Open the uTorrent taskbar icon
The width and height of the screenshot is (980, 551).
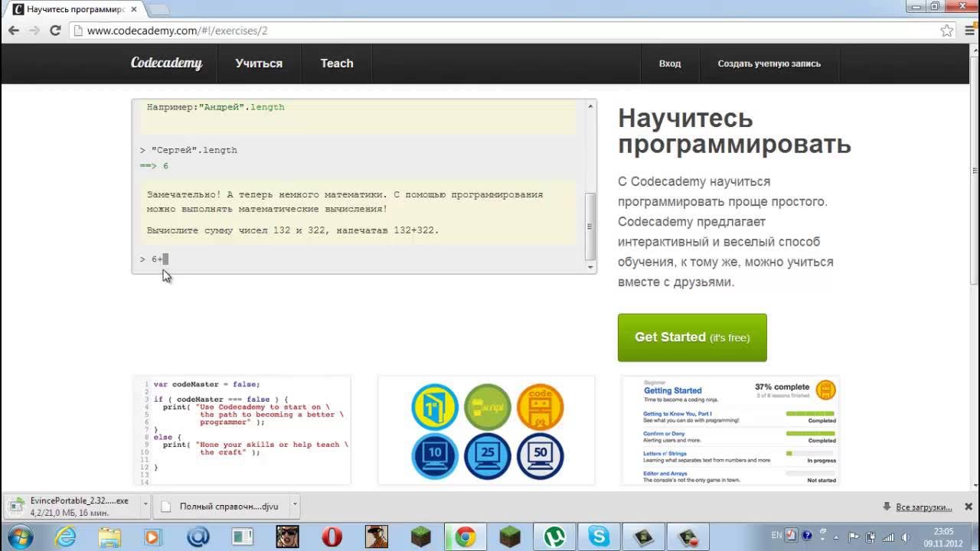[x=554, y=537]
